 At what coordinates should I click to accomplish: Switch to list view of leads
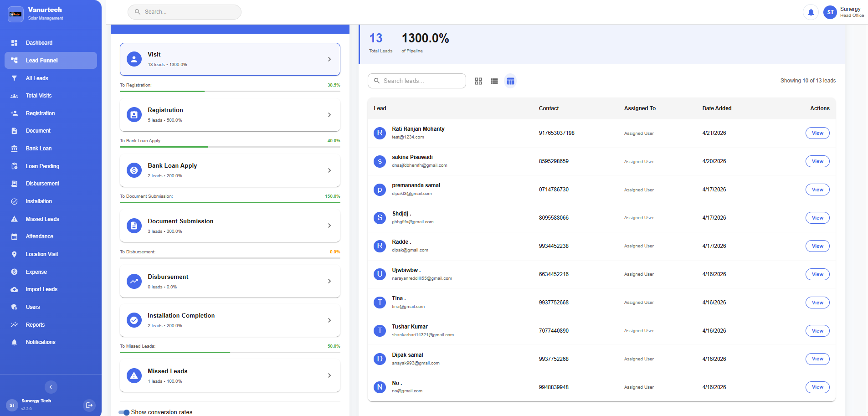tap(494, 81)
